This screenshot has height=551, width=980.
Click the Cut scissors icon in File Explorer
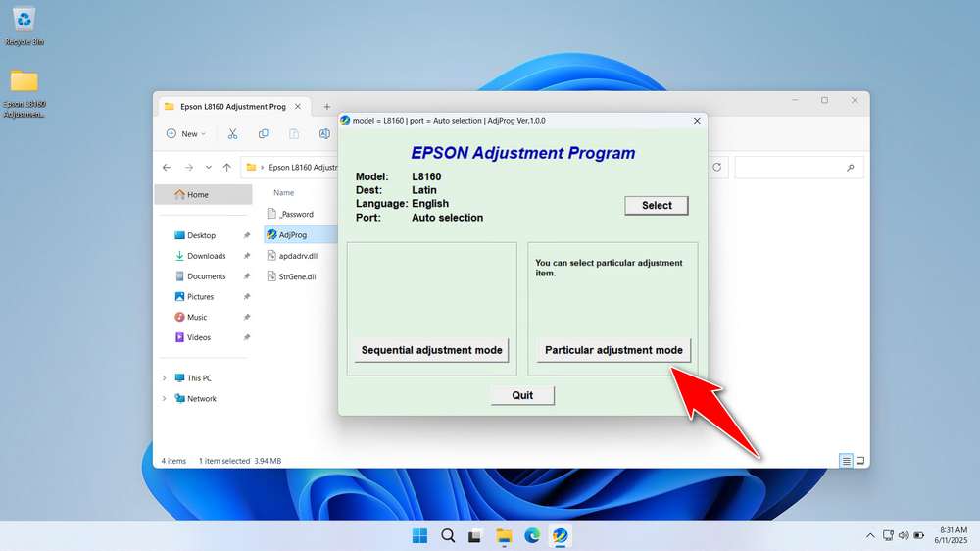coord(232,134)
